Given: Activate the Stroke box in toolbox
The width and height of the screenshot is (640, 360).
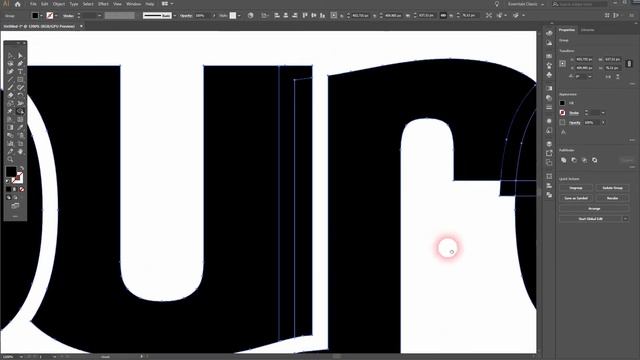Looking at the screenshot, I should pyautogui.click(x=18, y=178).
